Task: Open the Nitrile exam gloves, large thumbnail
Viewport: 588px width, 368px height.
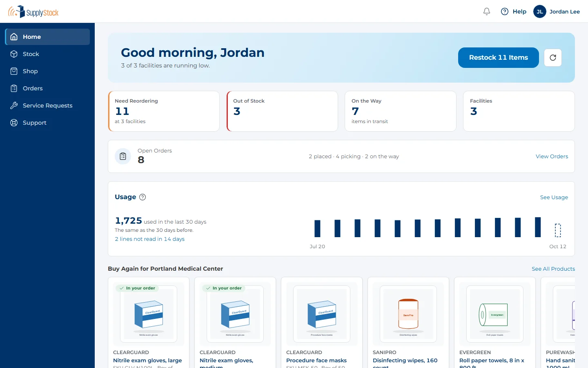Action: [149, 314]
